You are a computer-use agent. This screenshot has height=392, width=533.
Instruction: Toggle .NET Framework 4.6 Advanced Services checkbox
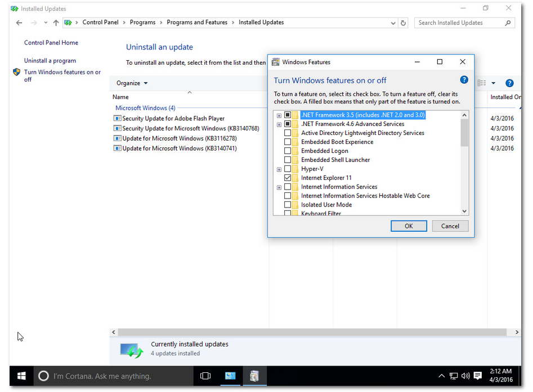(288, 124)
